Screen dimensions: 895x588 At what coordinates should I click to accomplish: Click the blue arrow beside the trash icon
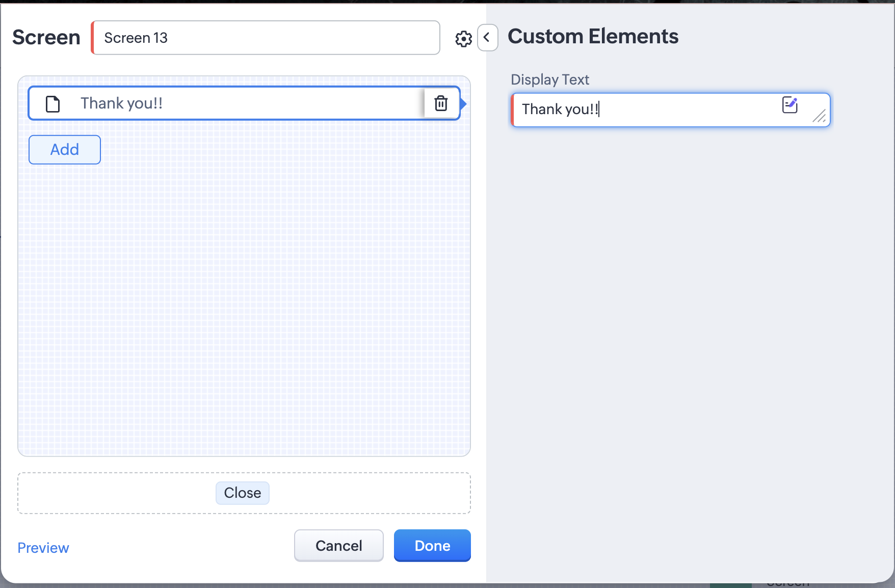[x=463, y=104]
